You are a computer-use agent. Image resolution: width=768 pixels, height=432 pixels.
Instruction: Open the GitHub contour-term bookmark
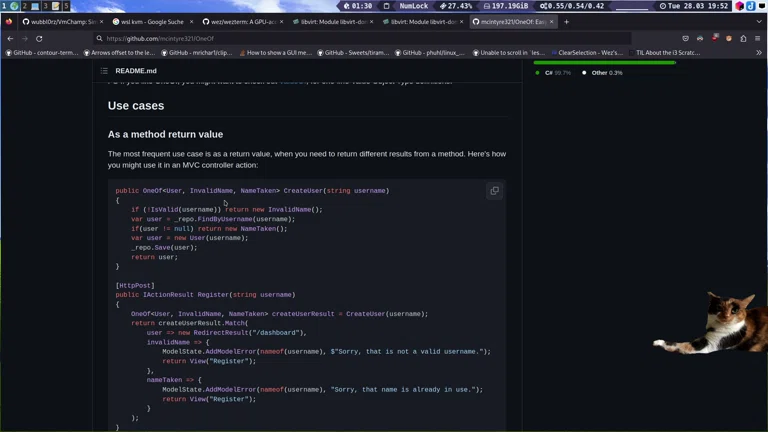(42, 52)
